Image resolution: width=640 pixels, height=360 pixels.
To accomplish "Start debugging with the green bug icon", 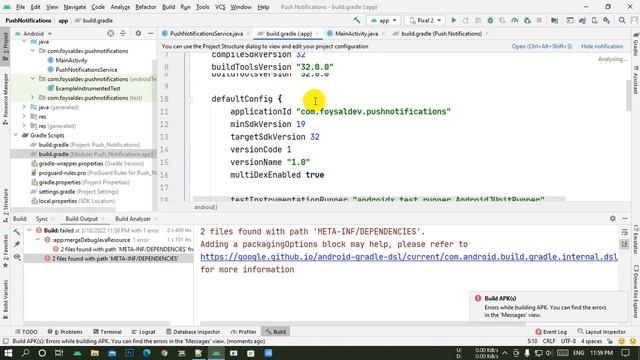I will click(x=490, y=20).
